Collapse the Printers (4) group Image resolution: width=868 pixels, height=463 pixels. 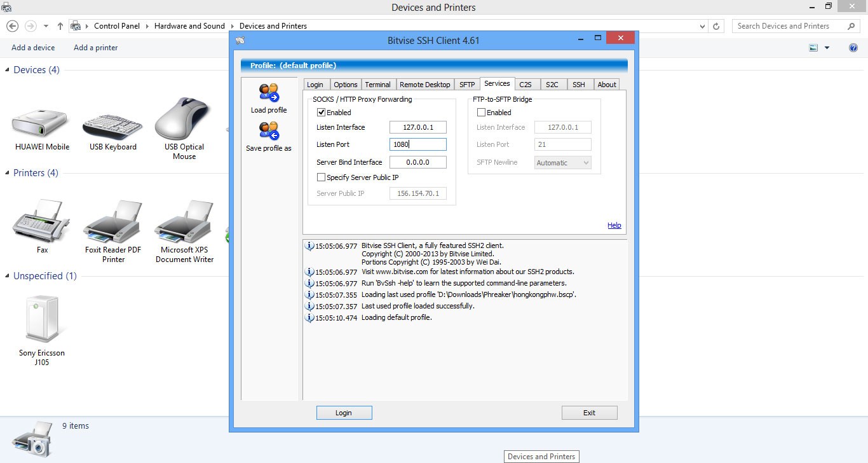point(8,173)
